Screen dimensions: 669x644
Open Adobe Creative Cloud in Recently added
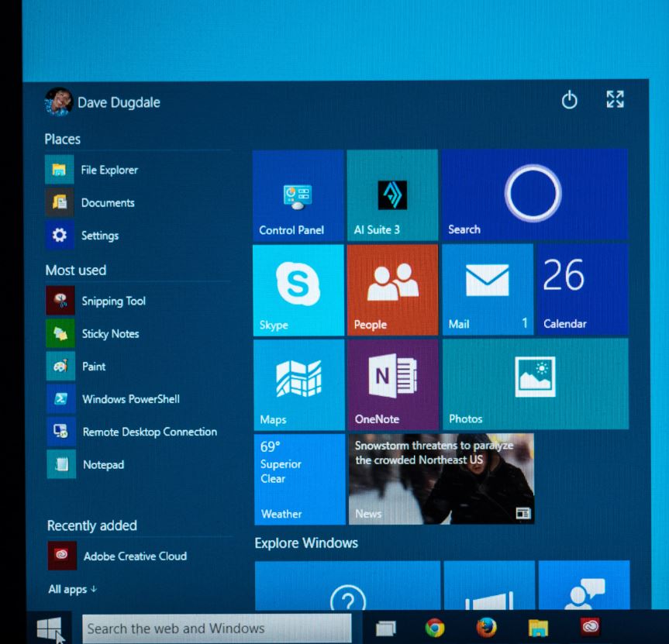coord(140,556)
